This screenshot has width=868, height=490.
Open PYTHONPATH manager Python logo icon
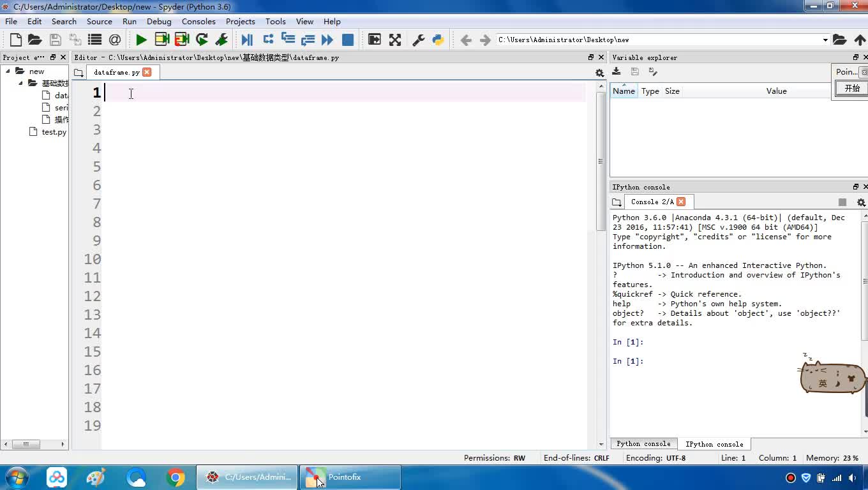(x=438, y=40)
